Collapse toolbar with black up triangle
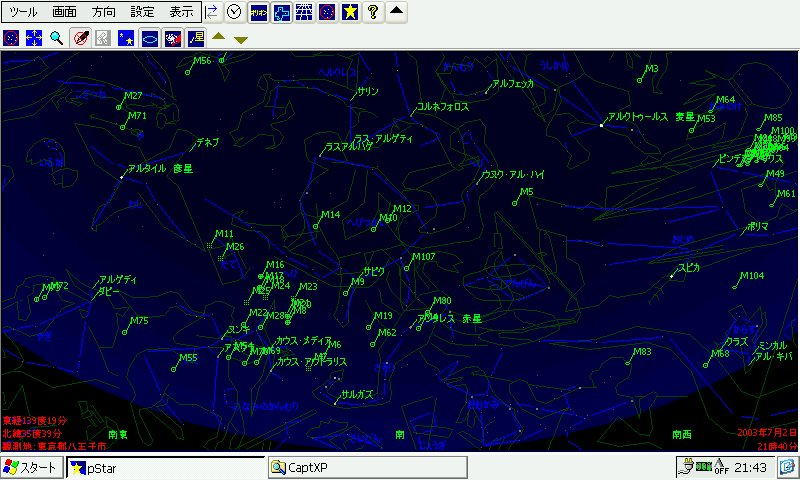 397,12
